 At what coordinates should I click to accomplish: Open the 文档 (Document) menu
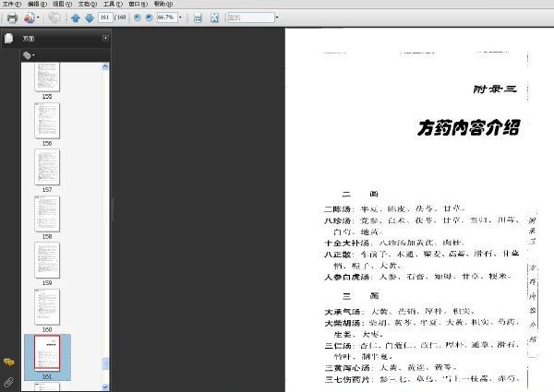click(x=88, y=4)
